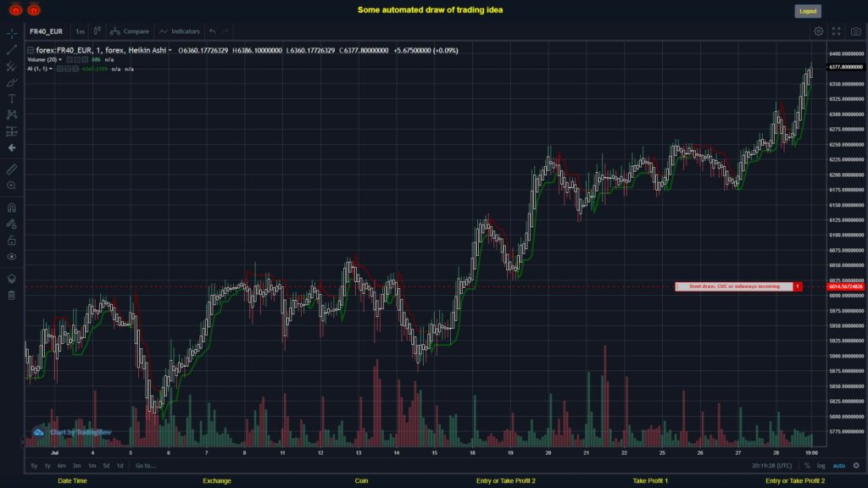Toggle magnet mode
This screenshot has height=488, width=868.
(x=12, y=208)
